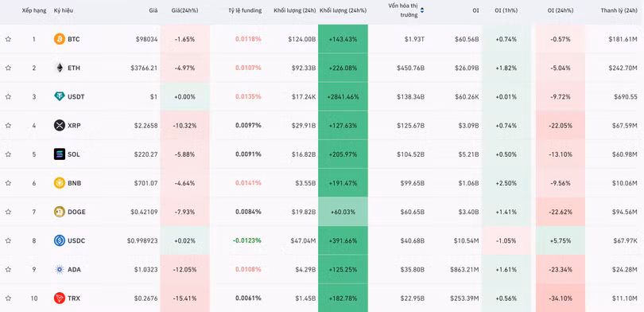Star the BNB row

8,183
